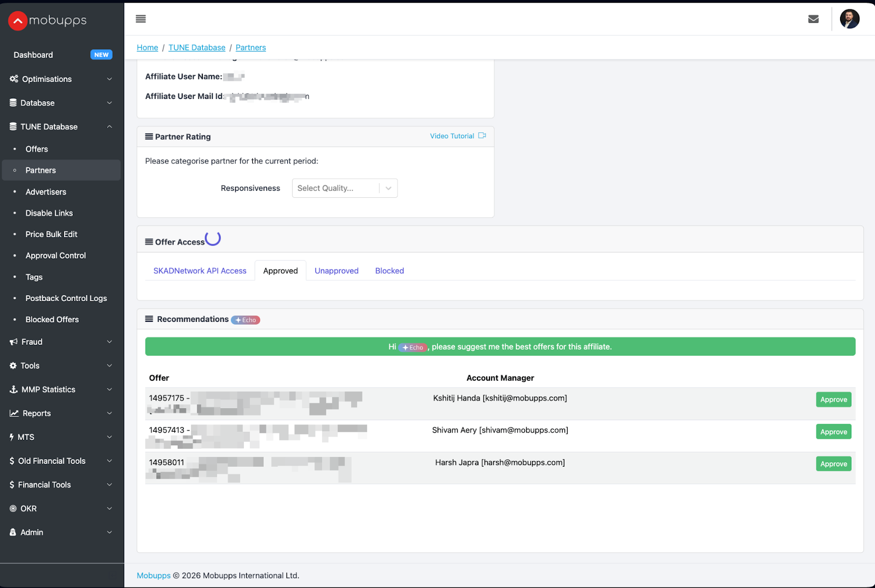
Task: Switch to the Unapproved tab
Action: [x=336, y=271]
